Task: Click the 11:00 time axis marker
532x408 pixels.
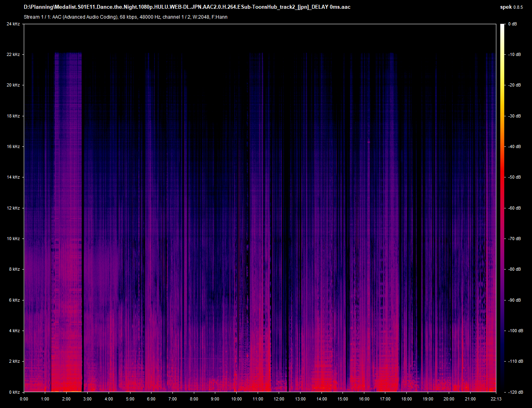Action: click(258, 399)
